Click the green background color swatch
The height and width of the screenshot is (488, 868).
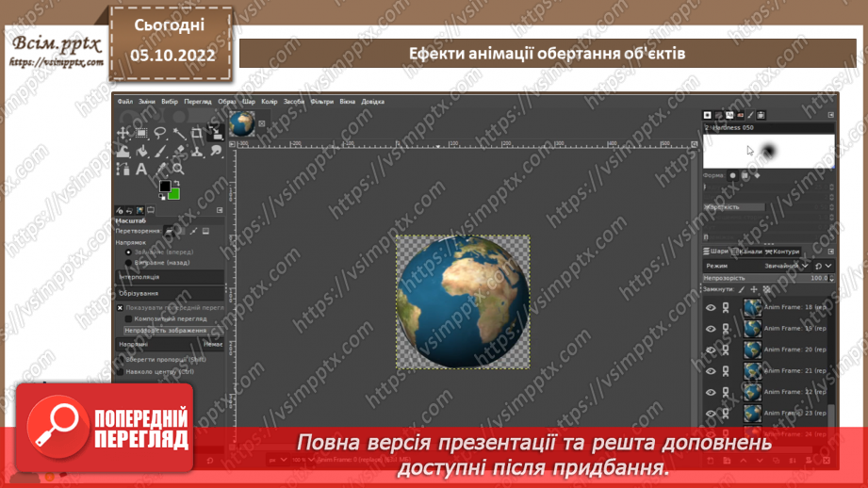click(173, 193)
